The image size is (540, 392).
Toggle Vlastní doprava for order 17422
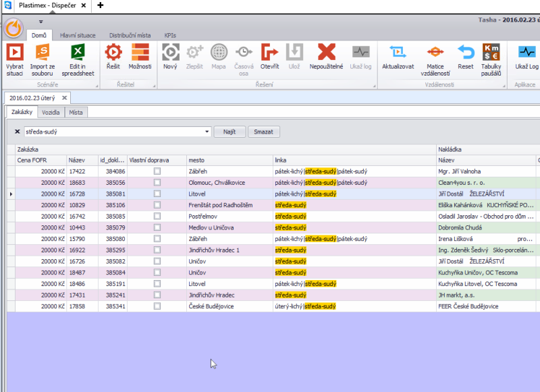point(157,171)
